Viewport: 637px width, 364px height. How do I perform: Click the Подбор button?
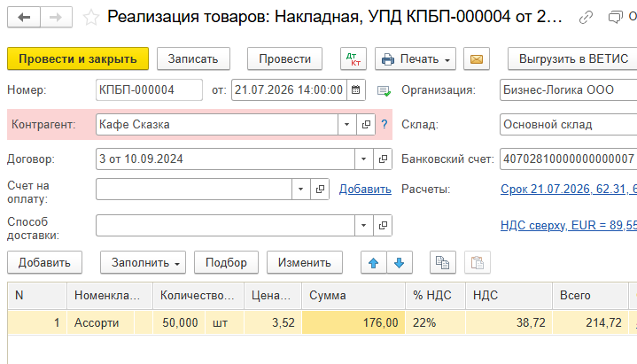coord(226,262)
